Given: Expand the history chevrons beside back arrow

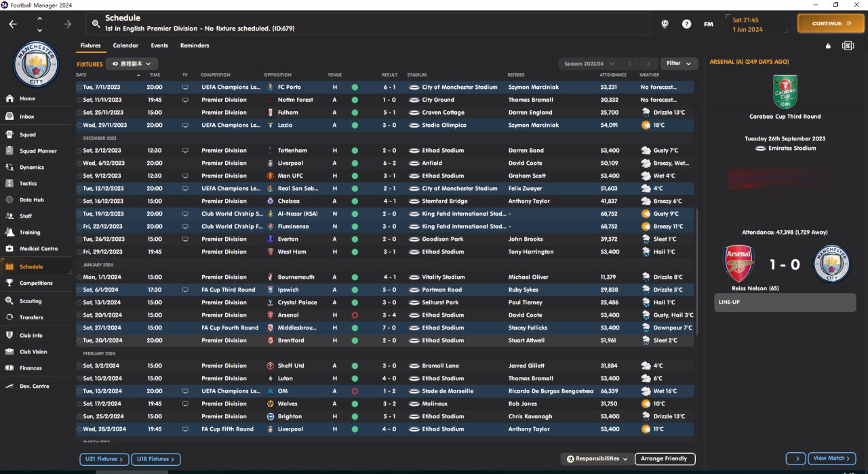Looking at the screenshot, I should tap(39, 24).
